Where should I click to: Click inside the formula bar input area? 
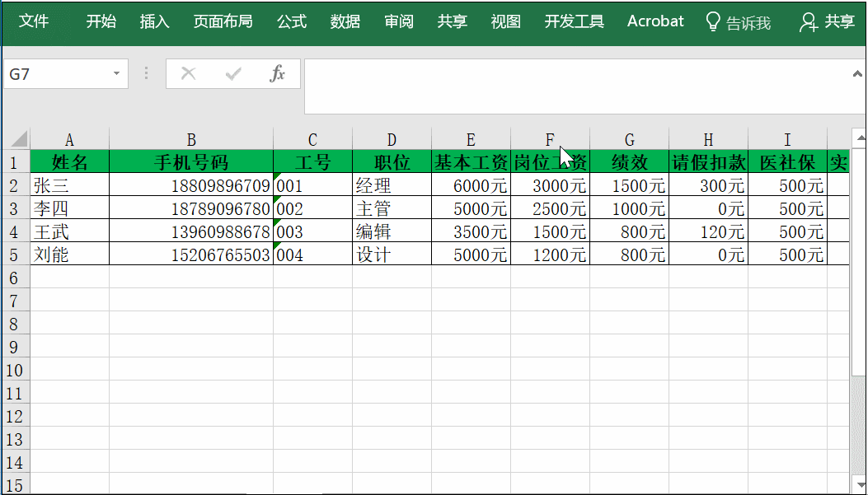[577, 86]
